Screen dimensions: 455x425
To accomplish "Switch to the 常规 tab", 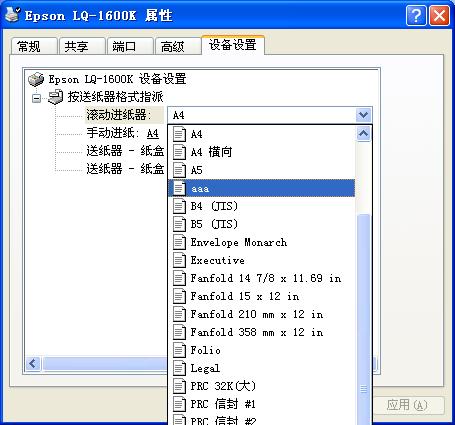I will (x=34, y=46).
